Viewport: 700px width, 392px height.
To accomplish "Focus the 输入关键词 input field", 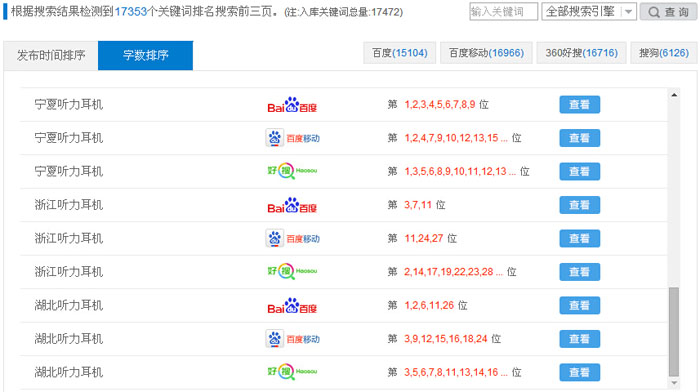I will [503, 12].
